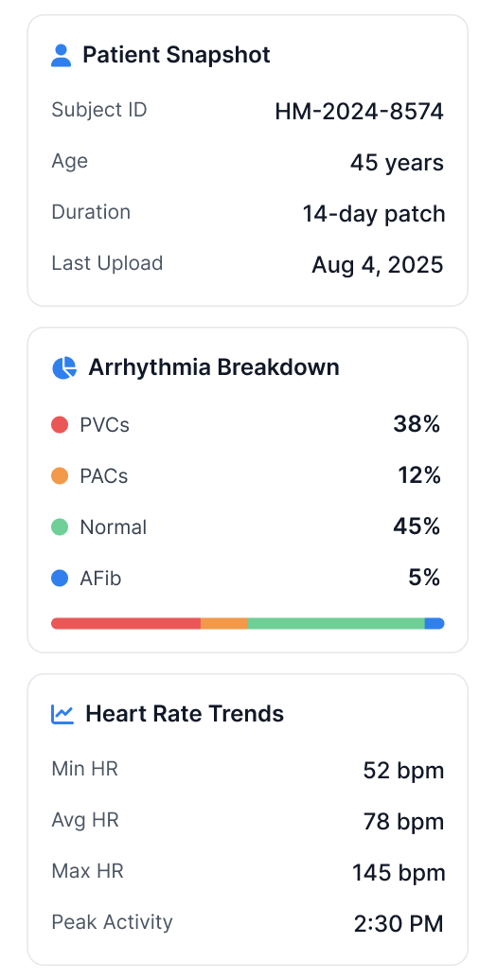Click the blue AFib segment of the bar

pyautogui.click(x=435, y=624)
